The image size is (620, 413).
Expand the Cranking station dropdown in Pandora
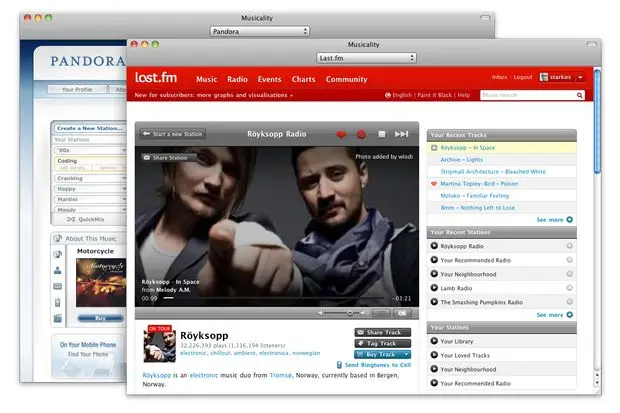pyautogui.click(x=124, y=178)
